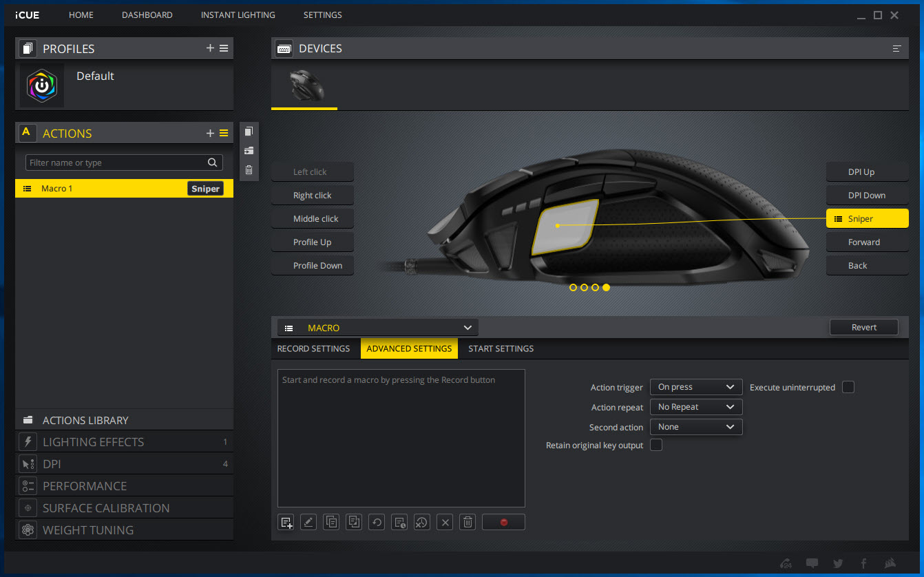924x577 pixels.
Task: Expand the Lighting Effects section
Action: (124, 442)
